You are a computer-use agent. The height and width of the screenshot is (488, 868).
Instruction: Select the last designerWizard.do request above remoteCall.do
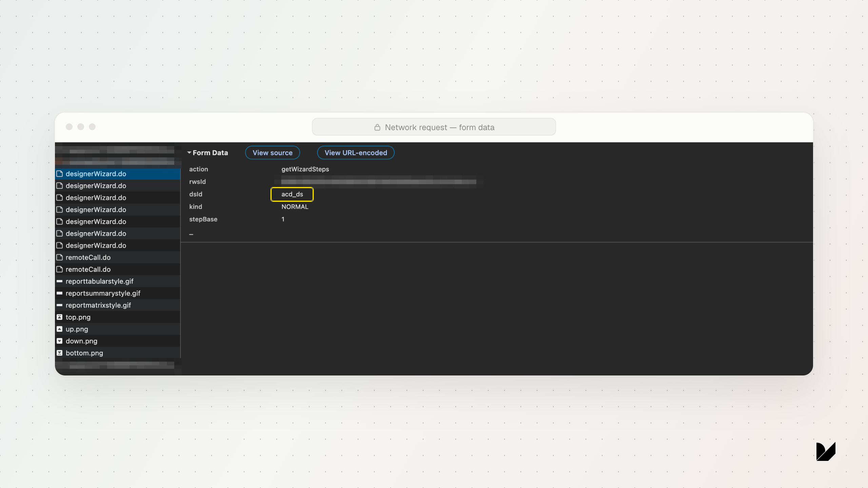click(x=118, y=245)
